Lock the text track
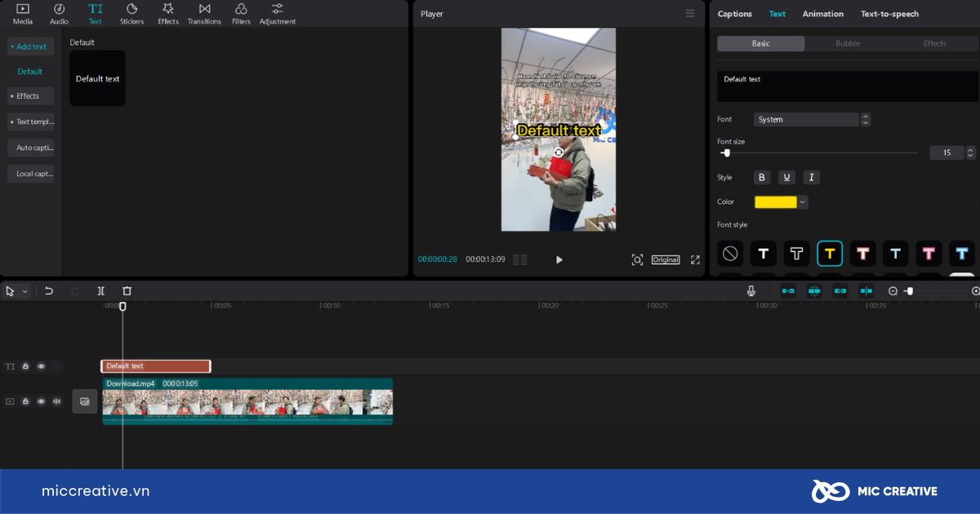The height and width of the screenshot is (514, 980). [x=25, y=366]
